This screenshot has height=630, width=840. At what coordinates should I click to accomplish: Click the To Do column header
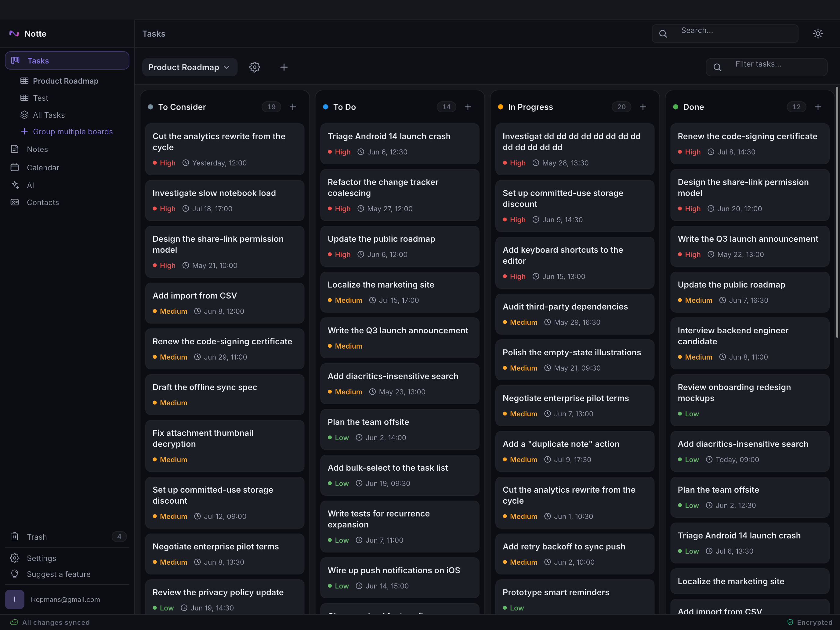click(344, 107)
